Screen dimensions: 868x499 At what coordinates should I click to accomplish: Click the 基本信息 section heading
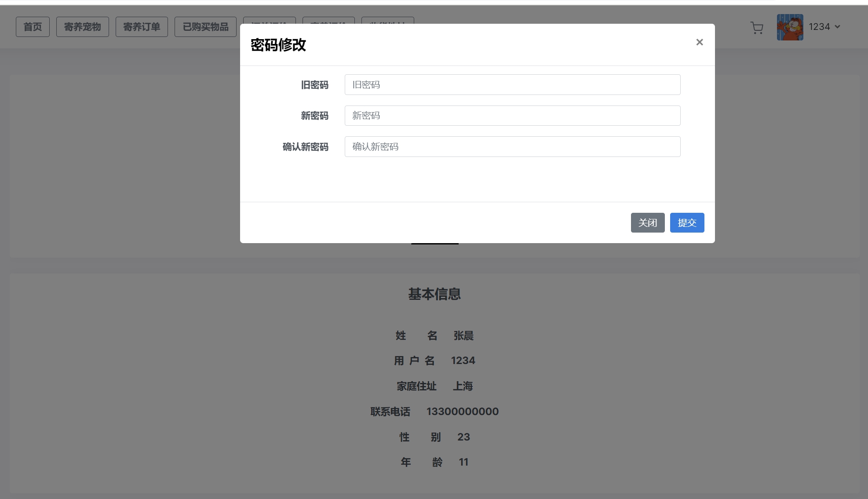click(x=434, y=294)
